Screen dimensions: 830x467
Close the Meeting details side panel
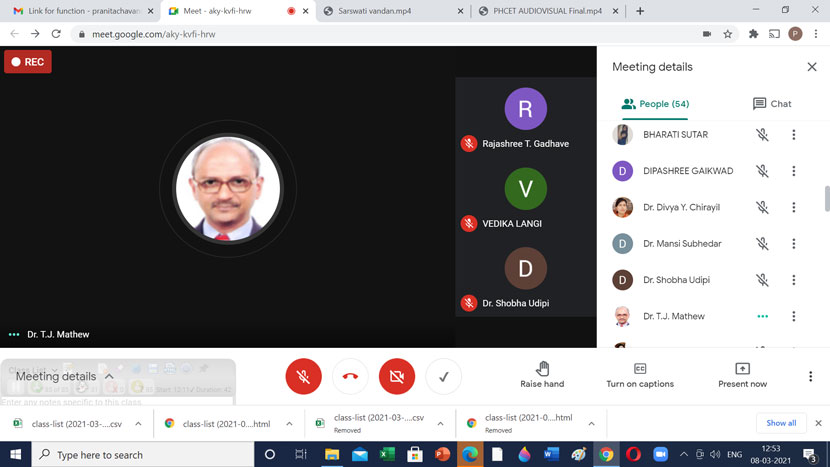811,67
